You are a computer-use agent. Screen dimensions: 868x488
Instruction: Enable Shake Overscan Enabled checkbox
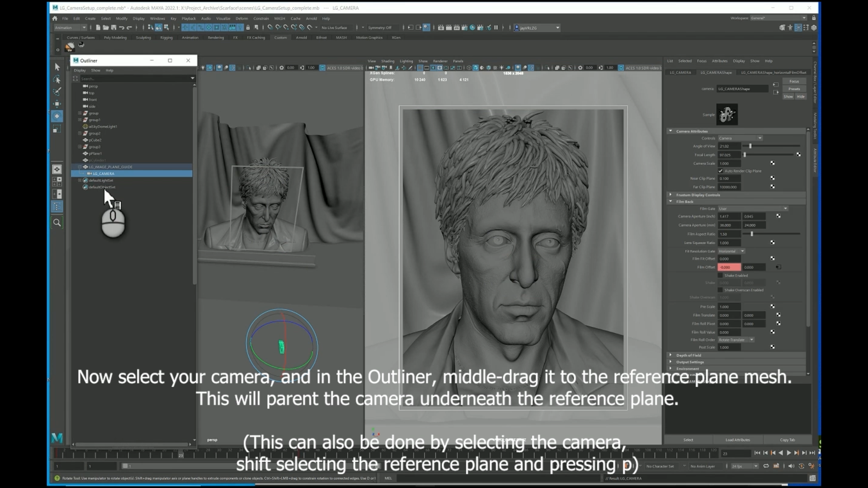[x=721, y=290]
